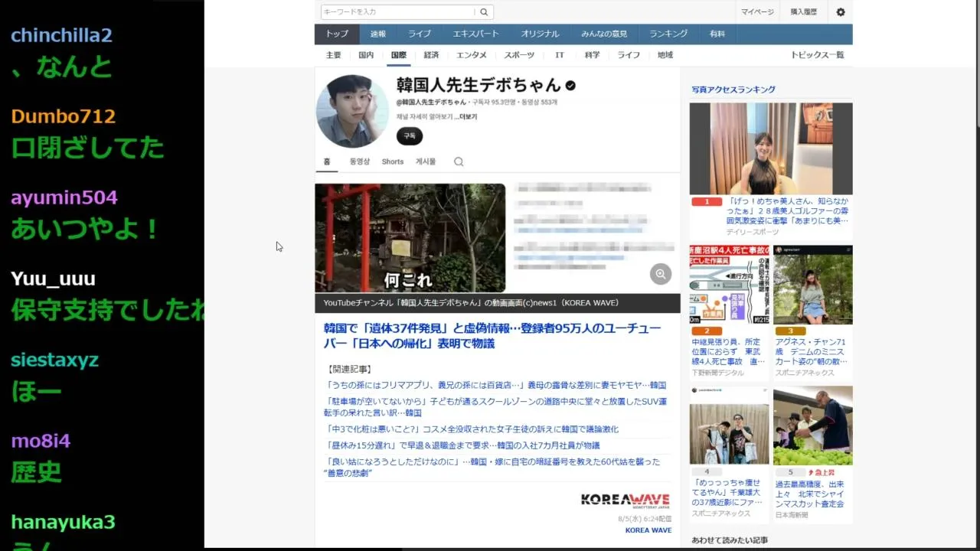
Task: Click the 何これ video thumbnail
Action: (410, 238)
